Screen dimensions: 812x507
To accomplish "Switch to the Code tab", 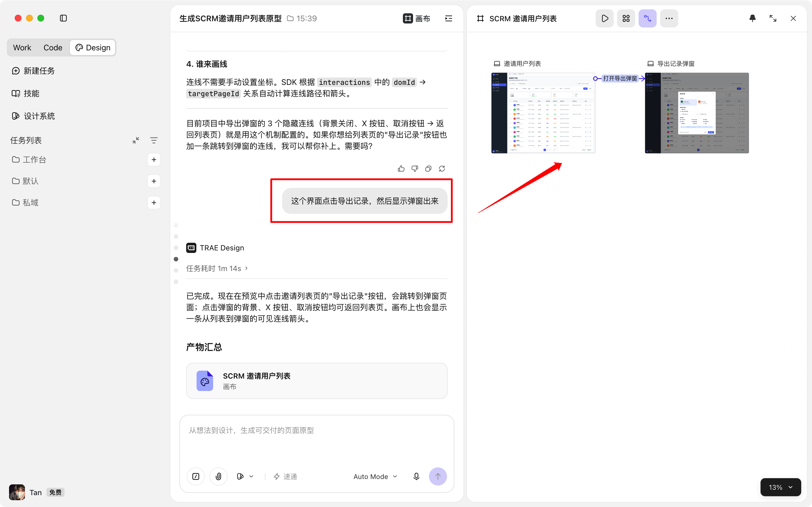I will (53, 48).
